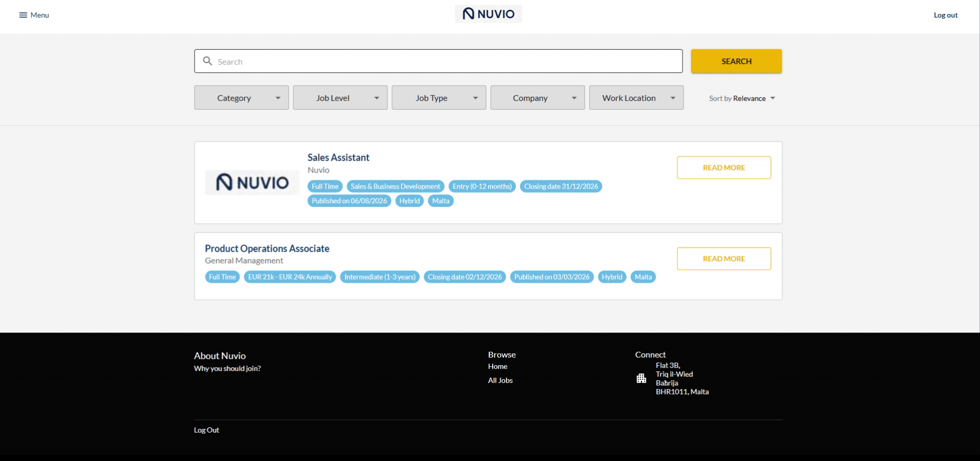The height and width of the screenshot is (461, 980).
Task: Open the hamburger Menu icon
Action: pyautogui.click(x=23, y=15)
